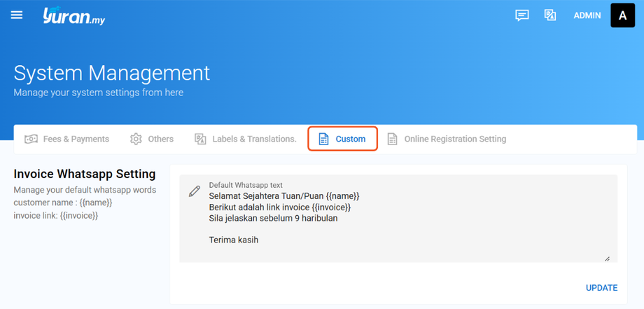Click the gear icon on Others tab
The image size is (644, 309).
[x=136, y=139]
